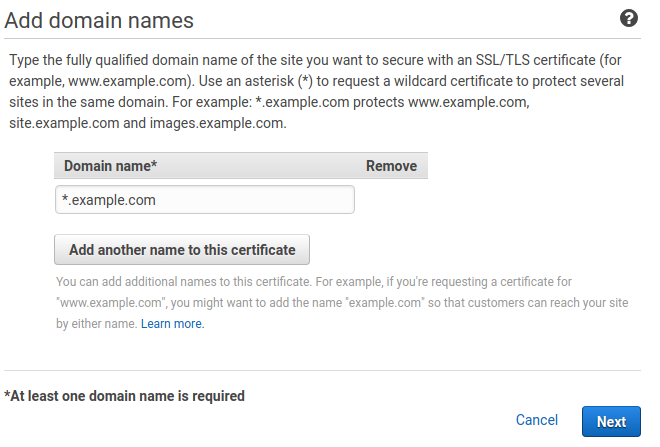
Task: Click Add another name to this certificate
Action: click(182, 250)
